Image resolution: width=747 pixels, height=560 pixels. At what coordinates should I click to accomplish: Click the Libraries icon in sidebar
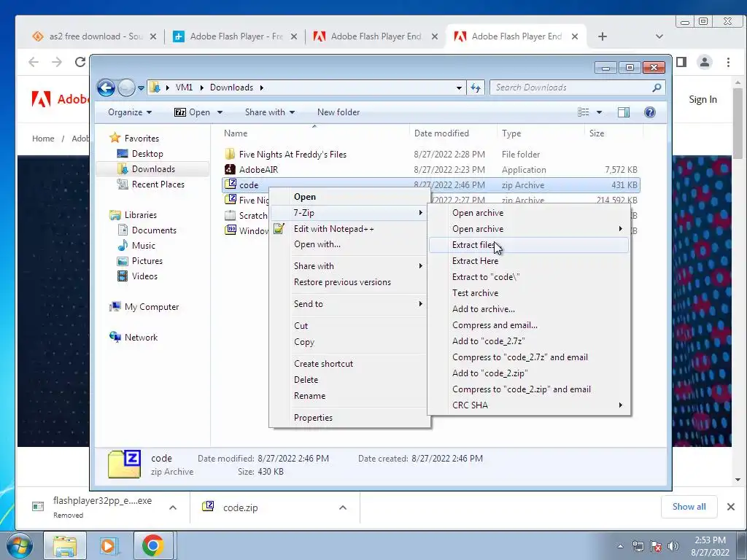[x=115, y=215]
